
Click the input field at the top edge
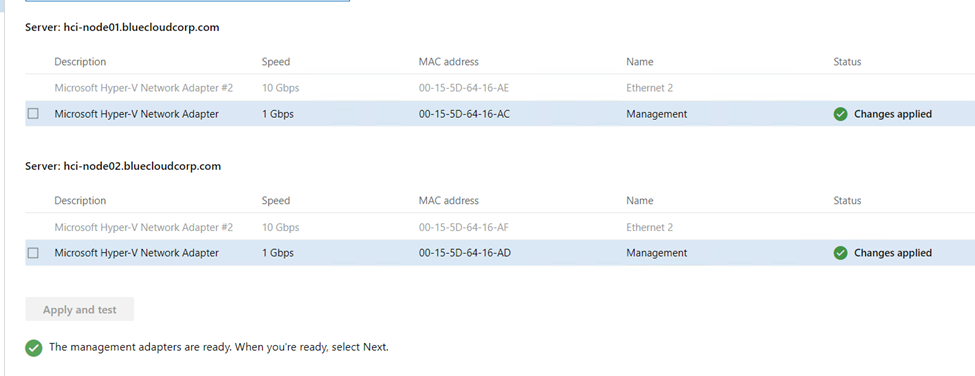[x=187, y=1]
